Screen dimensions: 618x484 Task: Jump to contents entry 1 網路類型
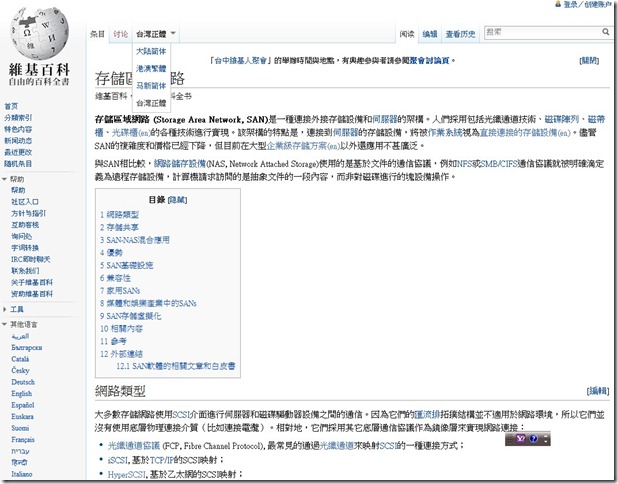click(119, 214)
